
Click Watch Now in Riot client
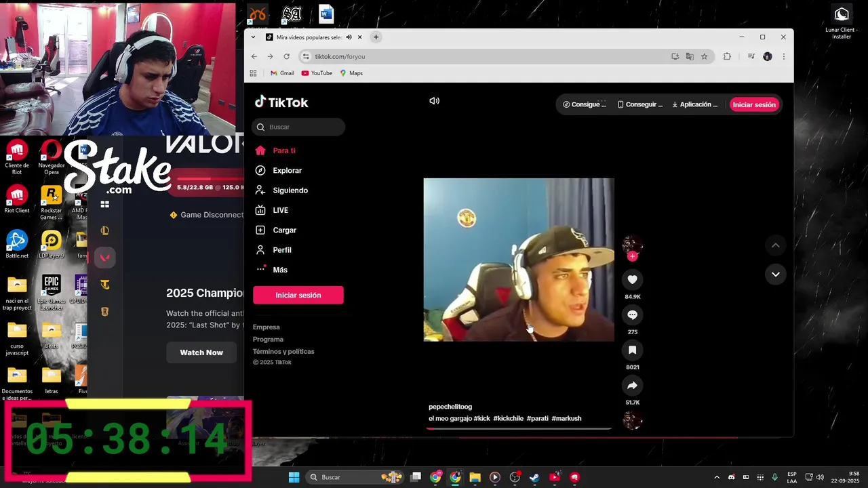pyautogui.click(x=201, y=352)
